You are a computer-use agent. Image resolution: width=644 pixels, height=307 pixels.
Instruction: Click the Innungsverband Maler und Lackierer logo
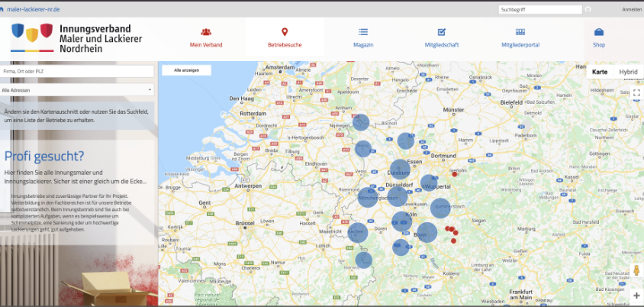76,38
